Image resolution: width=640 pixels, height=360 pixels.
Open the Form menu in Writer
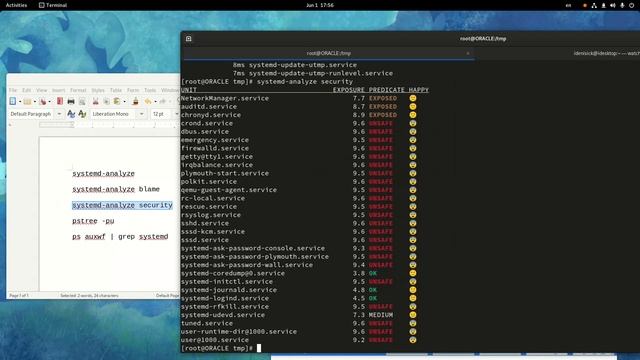click(x=133, y=90)
